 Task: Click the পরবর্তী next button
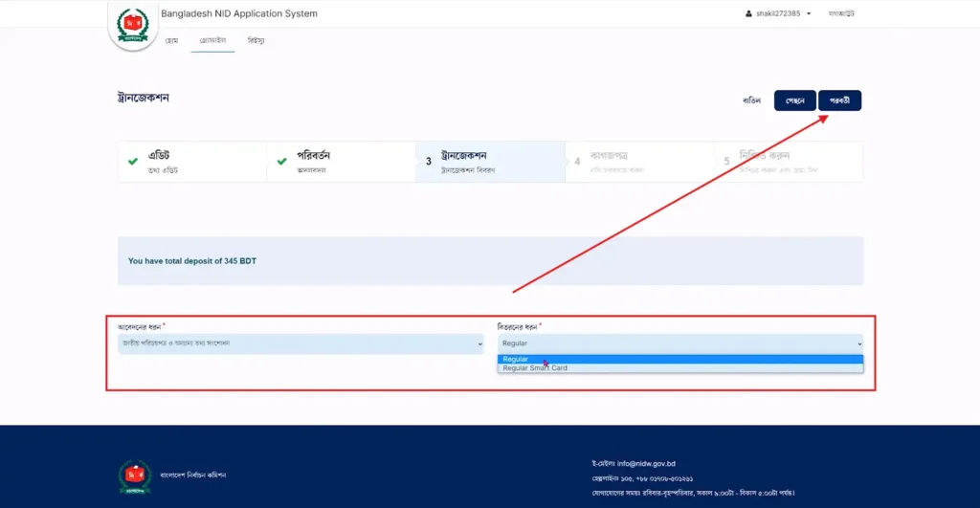pyautogui.click(x=839, y=100)
